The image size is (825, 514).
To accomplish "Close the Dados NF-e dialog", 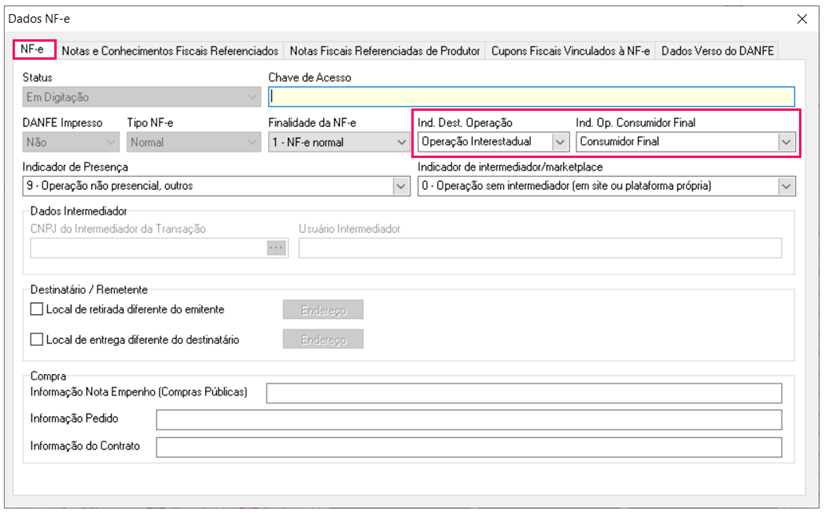I will pyautogui.click(x=801, y=18).
